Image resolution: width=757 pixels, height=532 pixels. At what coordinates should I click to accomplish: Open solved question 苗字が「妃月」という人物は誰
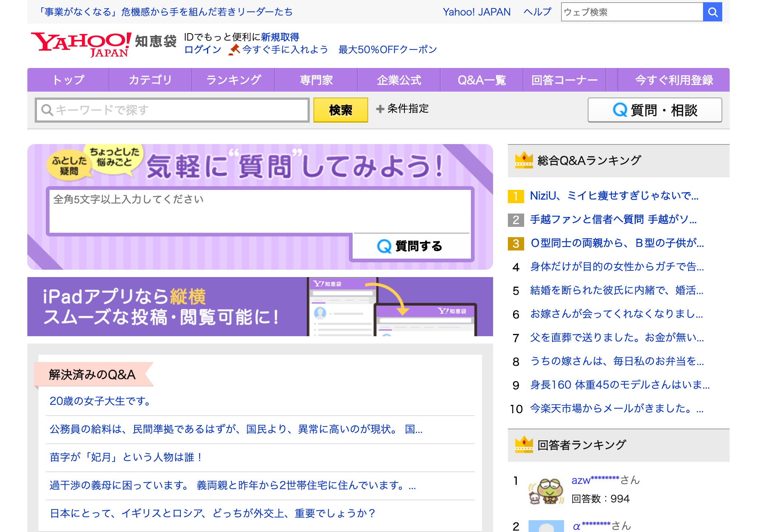coord(126,457)
